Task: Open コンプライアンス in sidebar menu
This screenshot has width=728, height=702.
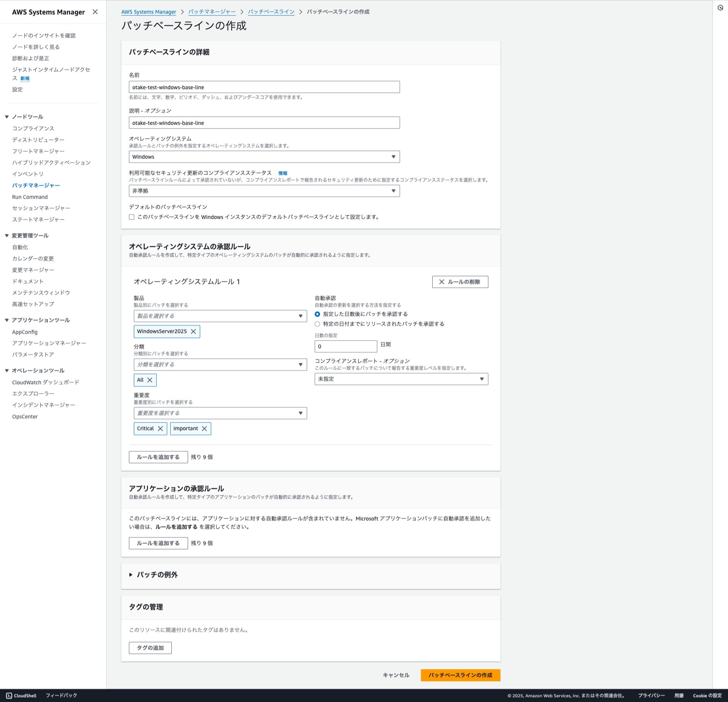Action: click(33, 128)
